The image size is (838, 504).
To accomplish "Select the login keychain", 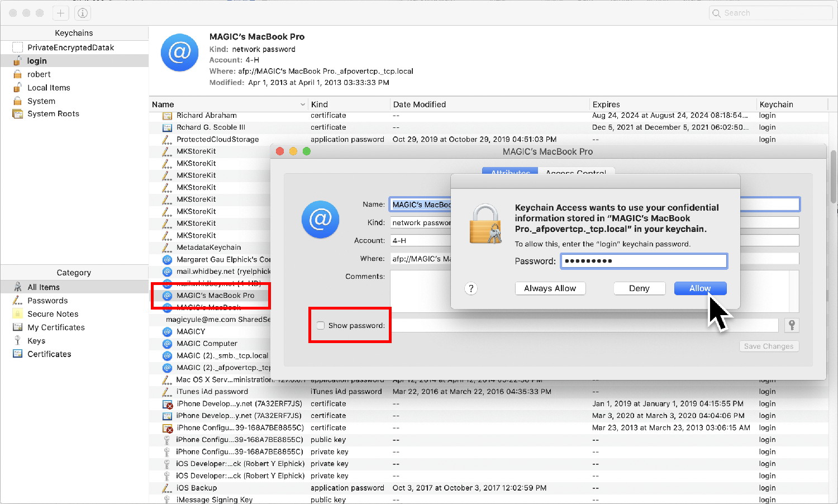I will 74,61.
